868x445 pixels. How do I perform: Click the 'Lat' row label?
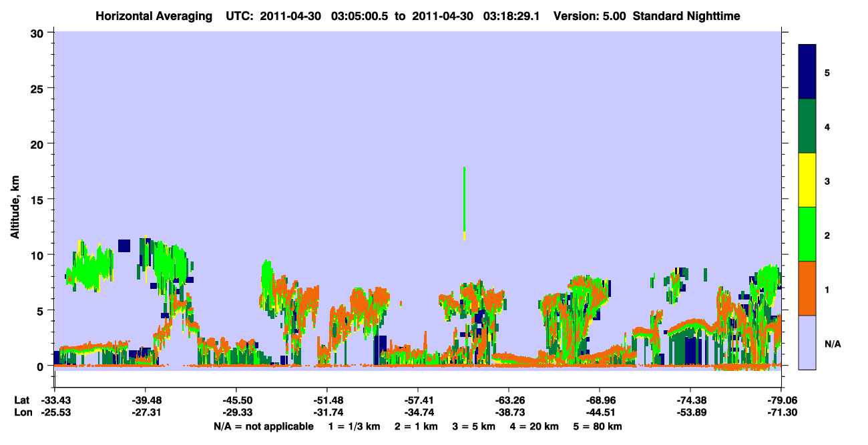tap(21, 400)
